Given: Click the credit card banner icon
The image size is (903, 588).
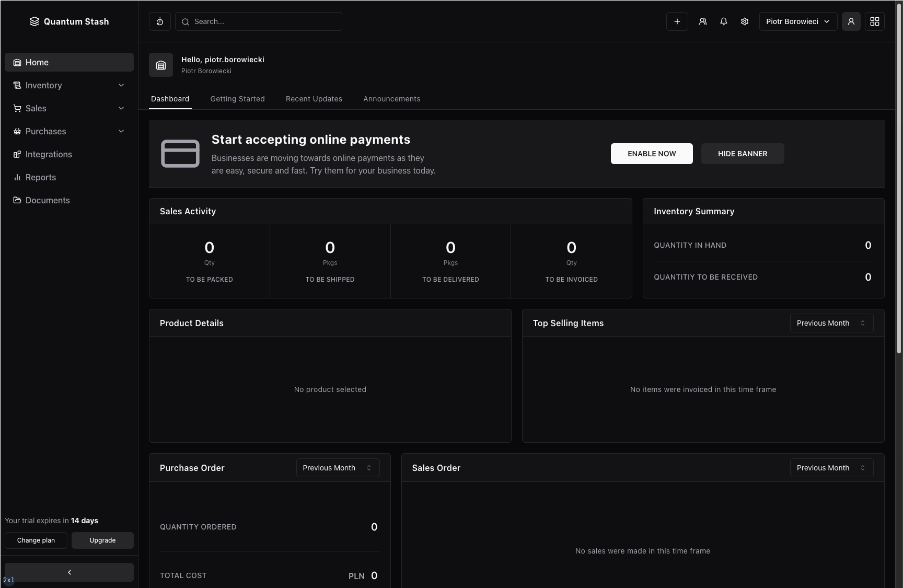Looking at the screenshot, I should 180,154.
